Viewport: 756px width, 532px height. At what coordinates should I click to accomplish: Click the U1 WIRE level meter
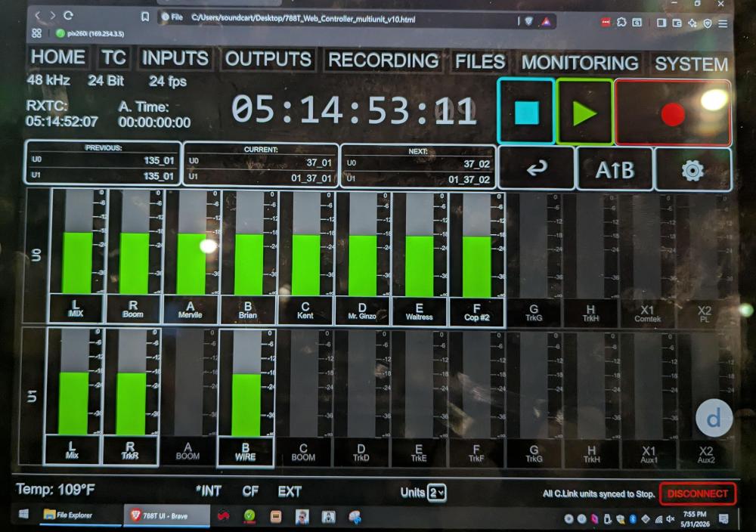[247, 383]
